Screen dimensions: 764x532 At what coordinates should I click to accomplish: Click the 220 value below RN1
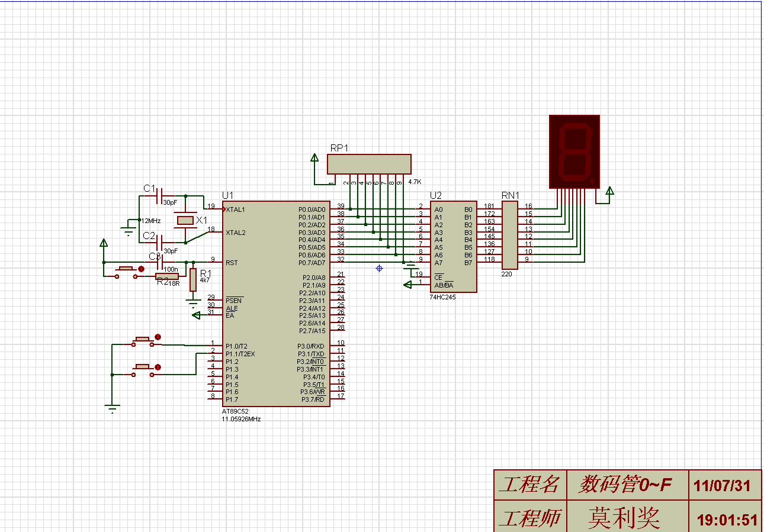pyautogui.click(x=506, y=274)
